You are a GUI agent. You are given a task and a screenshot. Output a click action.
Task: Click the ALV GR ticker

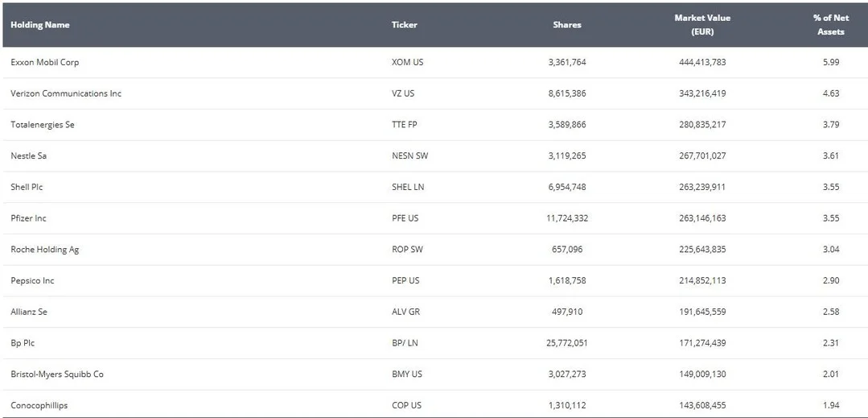point(405,312)
